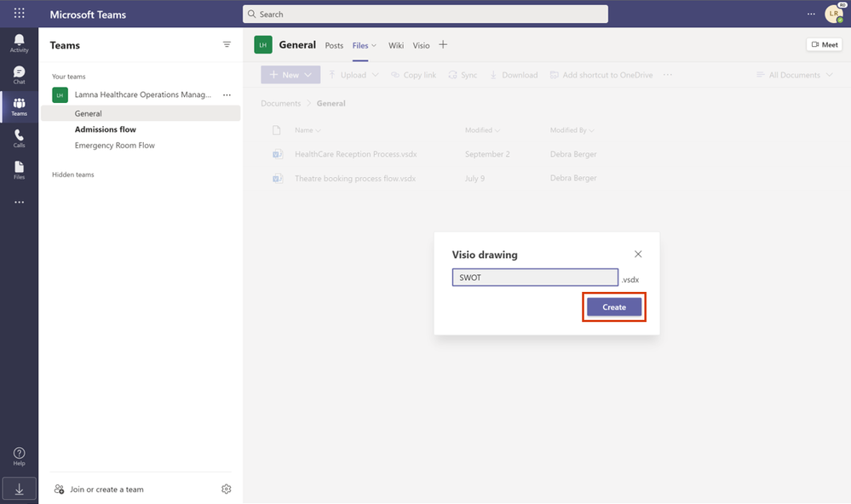The width and height of the screenshot is (851, 504).
Task: Select the Admissions flow channel
Action: 106,129
